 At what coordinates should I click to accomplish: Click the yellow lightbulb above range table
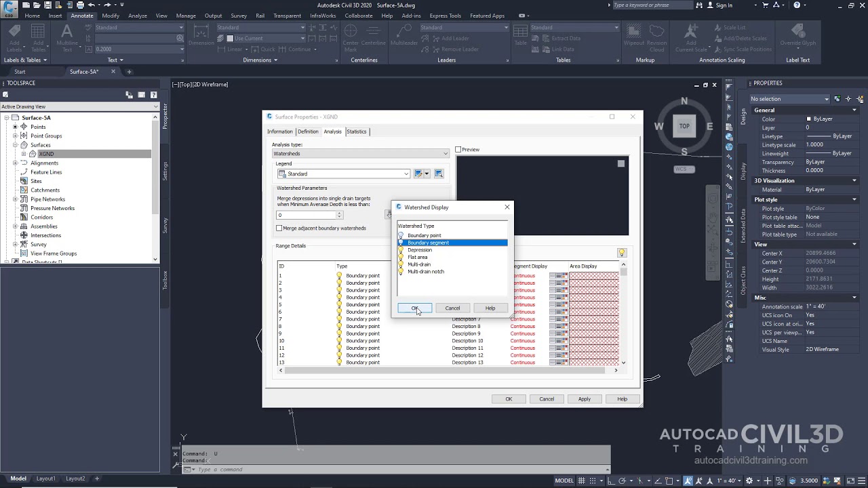(621, 253)
